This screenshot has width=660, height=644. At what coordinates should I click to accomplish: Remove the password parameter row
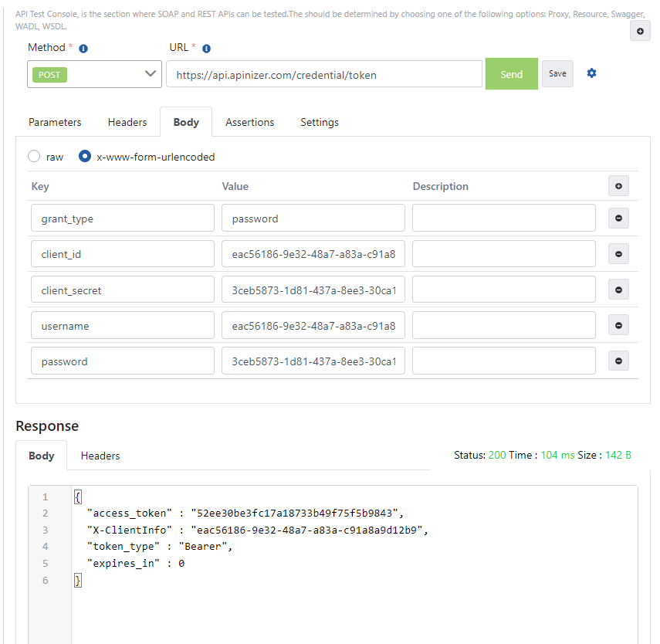618,361
